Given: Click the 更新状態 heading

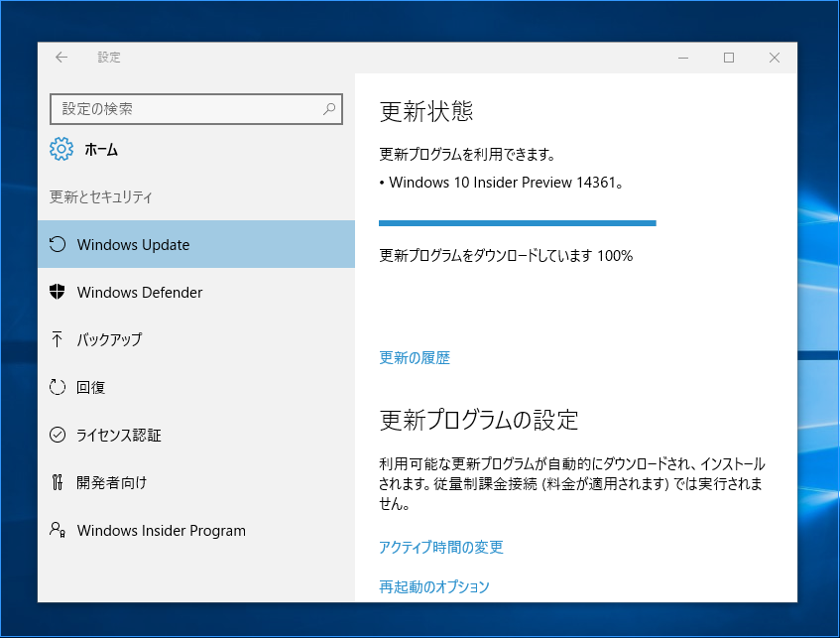Looking at the screenshot, I should click(425, 111).
